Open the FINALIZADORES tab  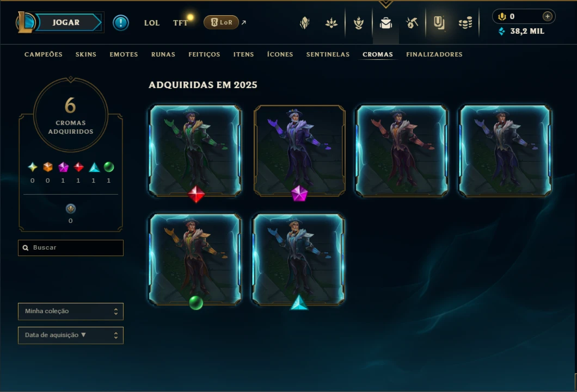[x=434, y=54]
